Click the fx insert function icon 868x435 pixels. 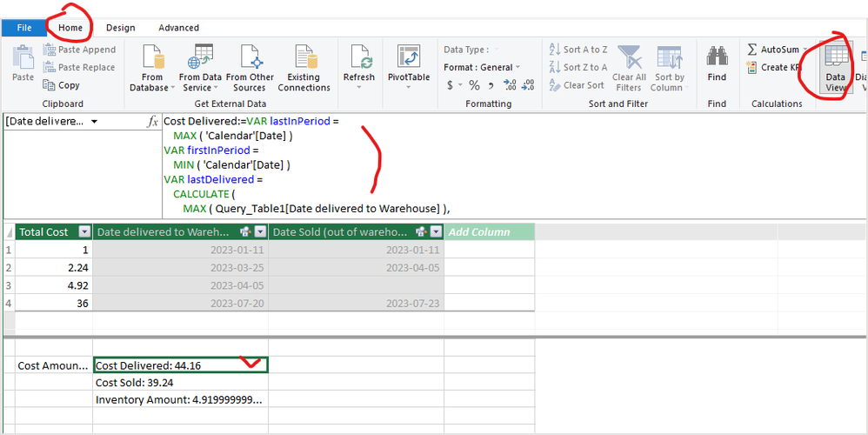coord(152,121)
